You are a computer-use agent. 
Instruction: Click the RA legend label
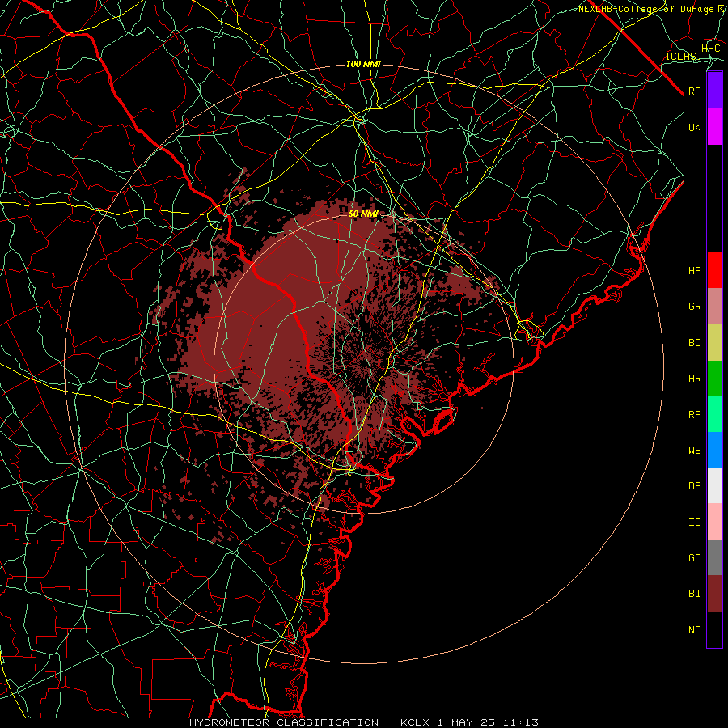tap(694, 415)
